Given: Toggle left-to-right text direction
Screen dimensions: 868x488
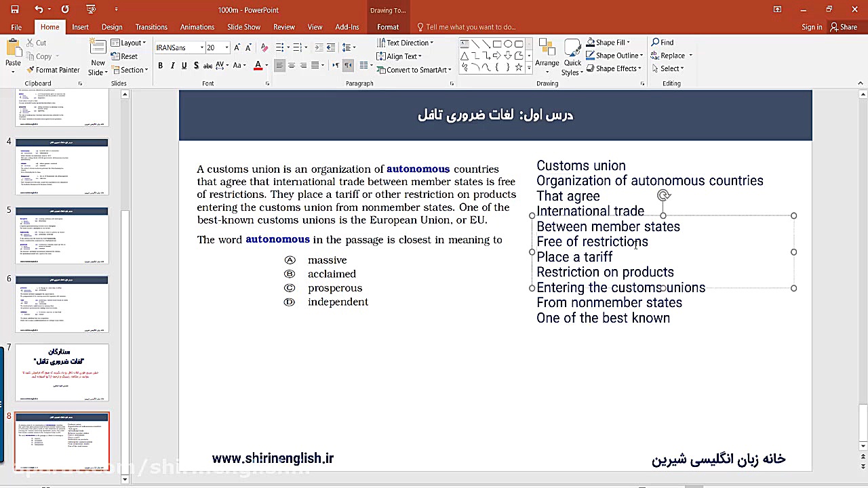Looking at the screenshot, I should [336, 66].
